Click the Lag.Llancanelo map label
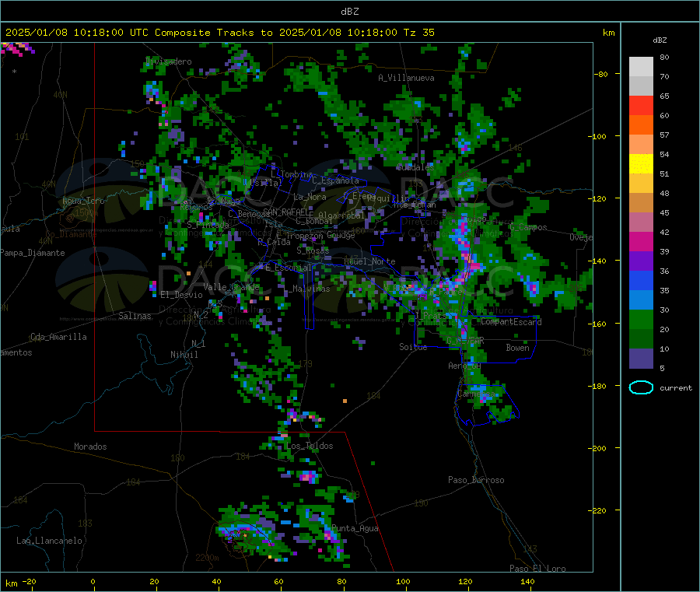 (x=49, y=541)
